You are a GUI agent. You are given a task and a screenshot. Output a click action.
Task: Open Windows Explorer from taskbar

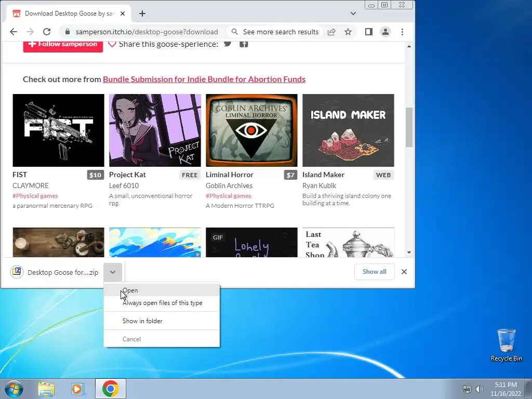click(46, 389)
